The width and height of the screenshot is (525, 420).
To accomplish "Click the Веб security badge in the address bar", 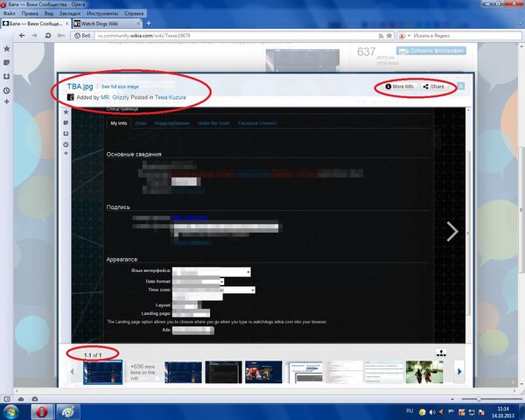I will click(82, 36).
